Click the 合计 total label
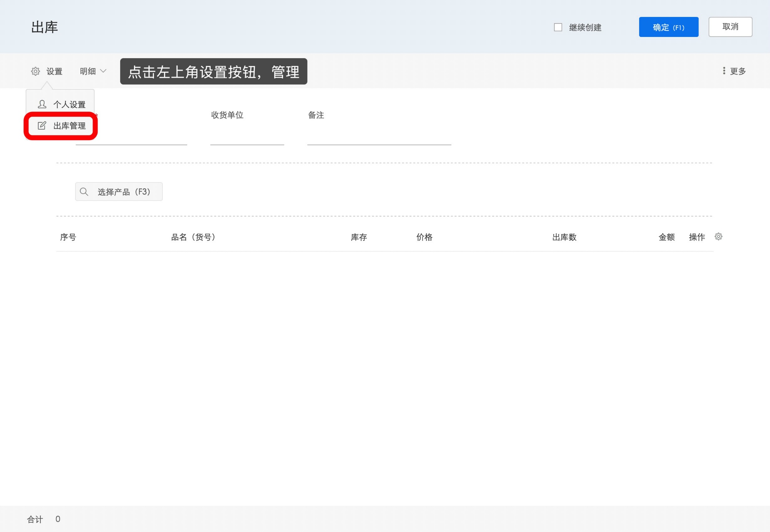The height and width of the screenshot is (532, 770). coord(35,519)
